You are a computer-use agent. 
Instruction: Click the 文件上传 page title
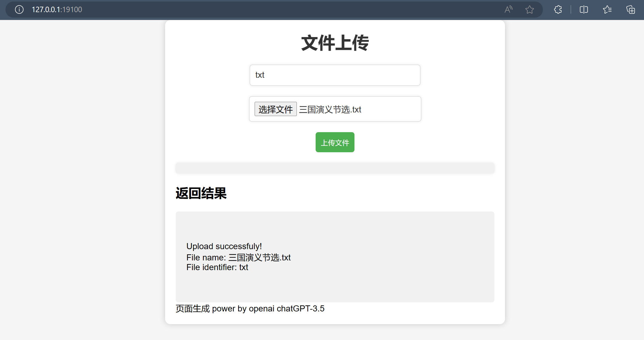click(335, 43)
